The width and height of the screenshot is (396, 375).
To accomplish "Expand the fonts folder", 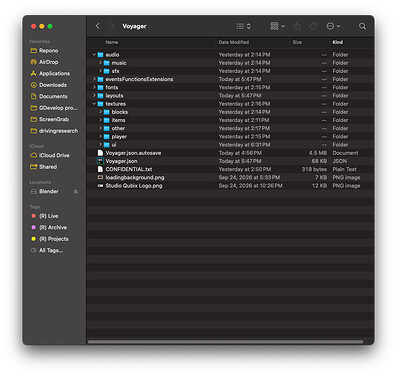I will tap(94, 87).
